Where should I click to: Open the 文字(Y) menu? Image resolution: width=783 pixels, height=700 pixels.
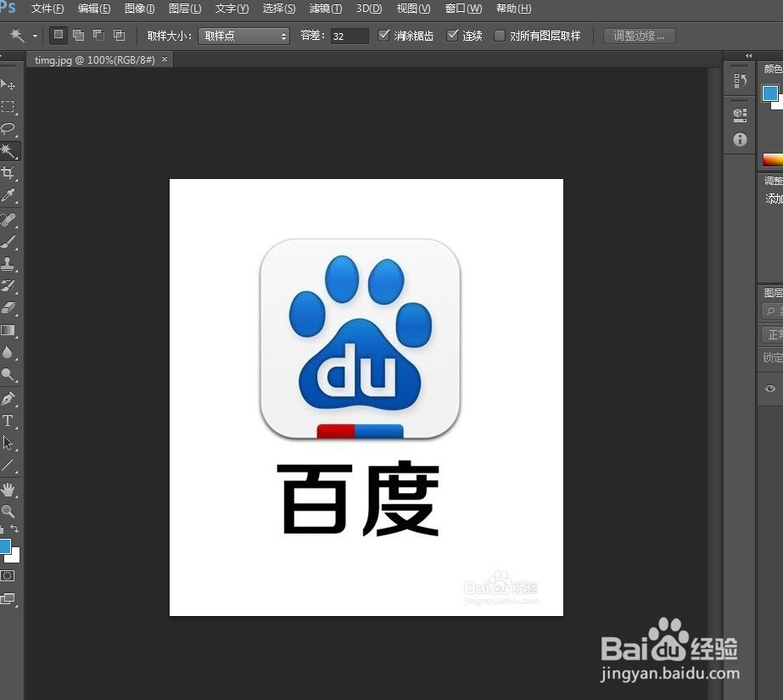click(232, 8)
